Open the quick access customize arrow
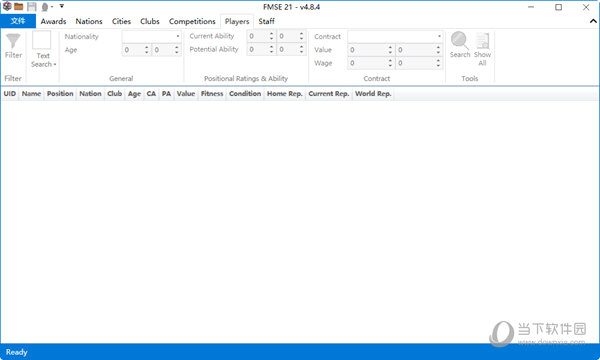This screenshot has width=600, height=360. tap(62, 7)
